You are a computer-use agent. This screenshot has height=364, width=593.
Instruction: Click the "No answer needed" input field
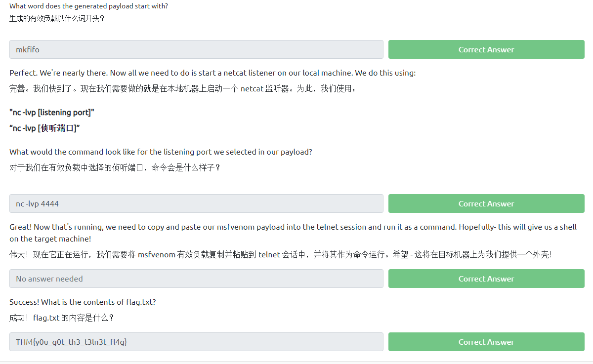point(196,279)
